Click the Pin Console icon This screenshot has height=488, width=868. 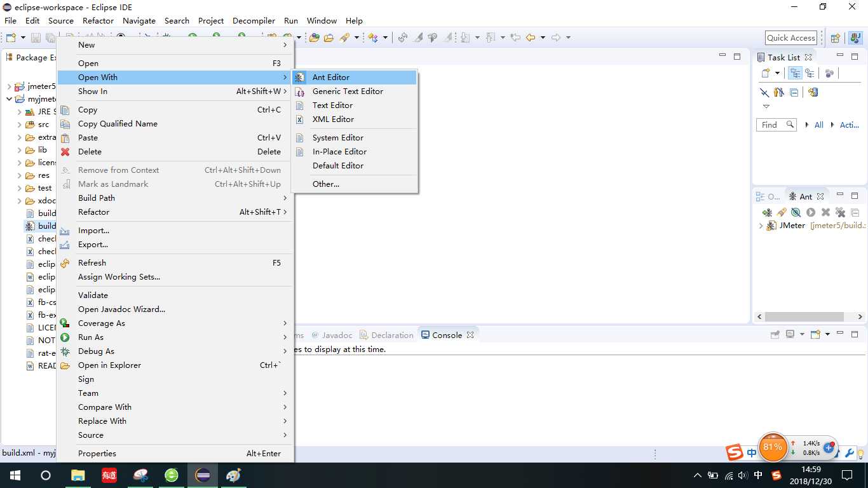[x=775, y=334]
